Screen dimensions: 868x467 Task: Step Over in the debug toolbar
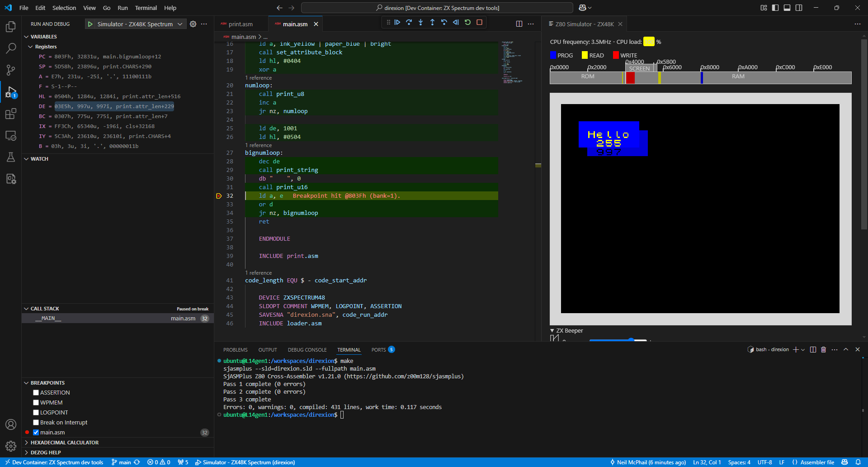click(x=409, y=22)
